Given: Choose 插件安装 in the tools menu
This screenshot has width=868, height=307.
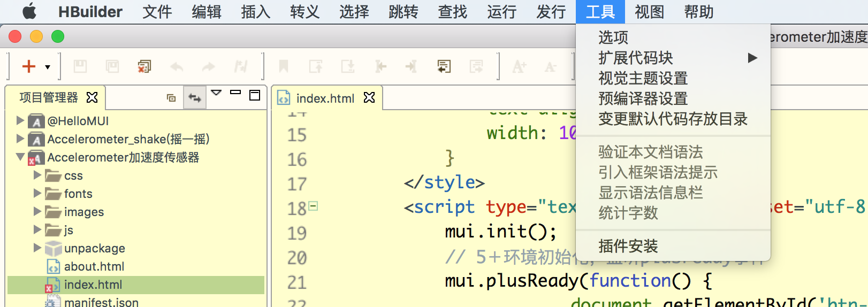Looking at the screenshot, I should pos(628,246).
